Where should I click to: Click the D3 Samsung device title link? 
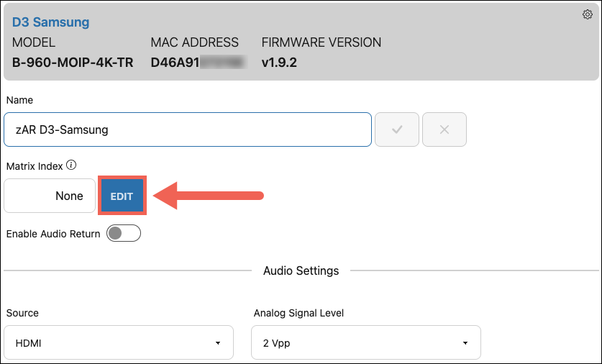50,22
